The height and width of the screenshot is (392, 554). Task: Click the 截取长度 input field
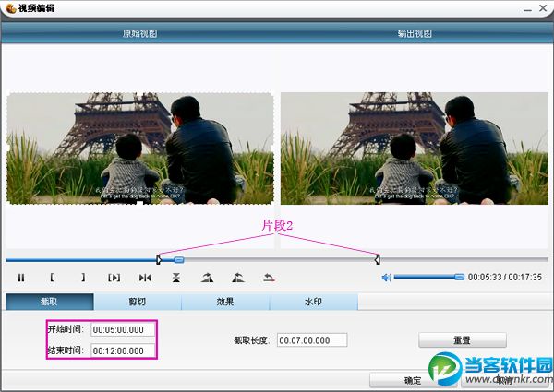point(312,340)
